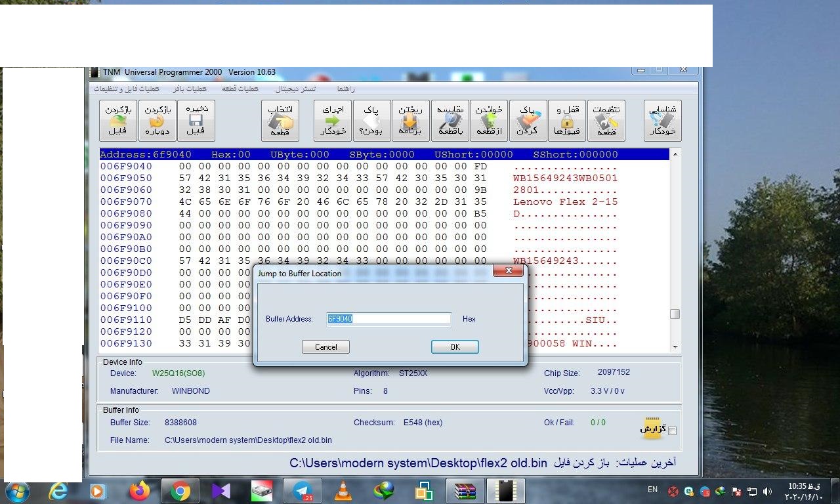Click the hex view scrollbar up arrow
Screen dimensions: 840x504
coord(675,154)
